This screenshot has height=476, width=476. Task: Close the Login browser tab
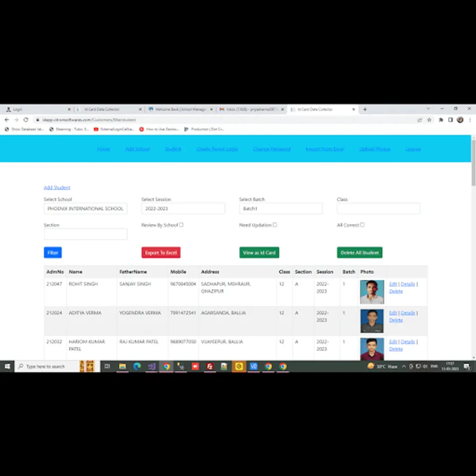click(69, 109)
